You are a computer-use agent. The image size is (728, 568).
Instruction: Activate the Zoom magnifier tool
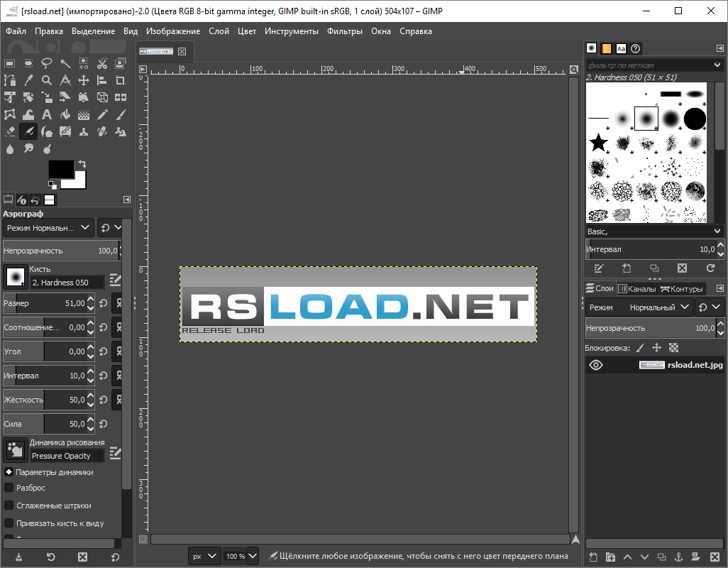[47, 80]
